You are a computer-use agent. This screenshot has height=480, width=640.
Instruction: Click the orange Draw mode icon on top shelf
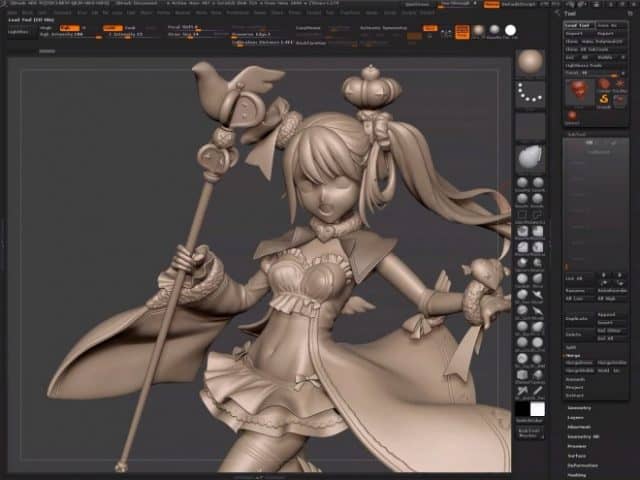(462, 31)
